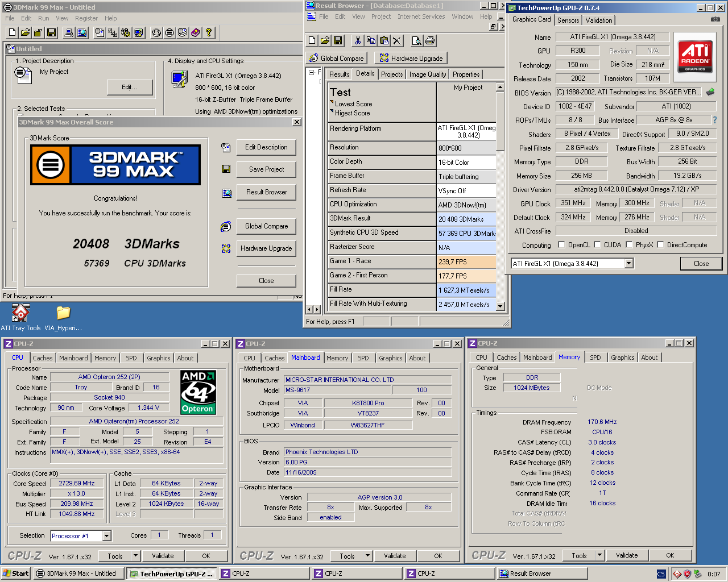Click the icon beside the Edit Description button
728x582 pixels.
click(226, 147)
